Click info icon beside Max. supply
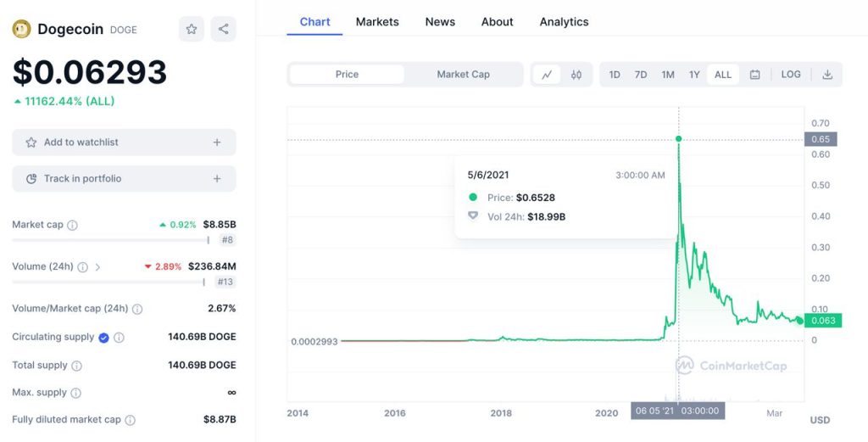Image resolution: width=868 pixels, height=442 pixels. (75, 393)
